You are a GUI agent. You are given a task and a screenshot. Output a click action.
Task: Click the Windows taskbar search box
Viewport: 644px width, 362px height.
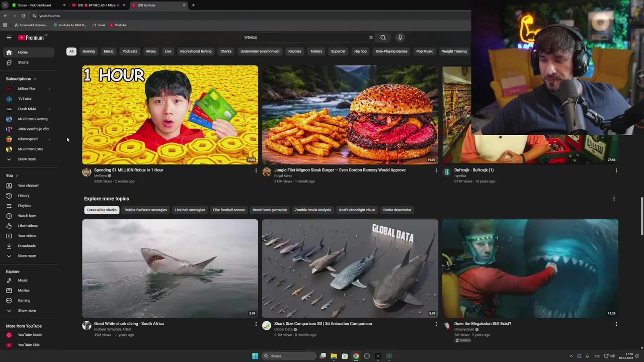[290, 356]
